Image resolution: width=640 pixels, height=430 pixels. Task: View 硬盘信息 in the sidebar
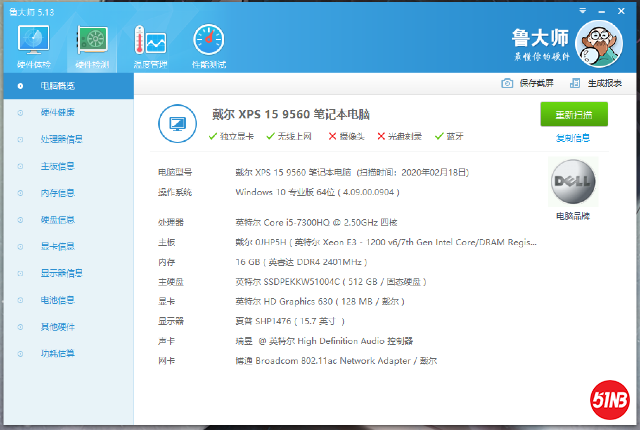[57, 220]
